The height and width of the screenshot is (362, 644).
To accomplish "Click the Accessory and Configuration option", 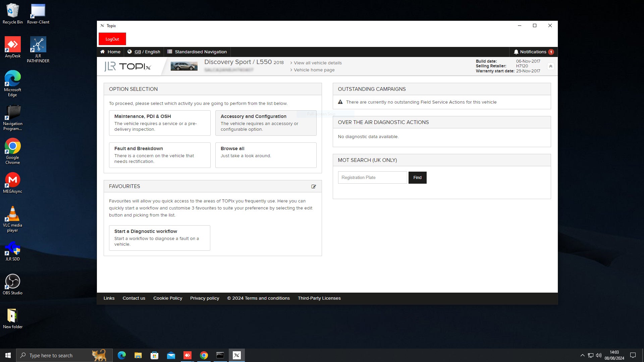I will [x=266, y=123].
